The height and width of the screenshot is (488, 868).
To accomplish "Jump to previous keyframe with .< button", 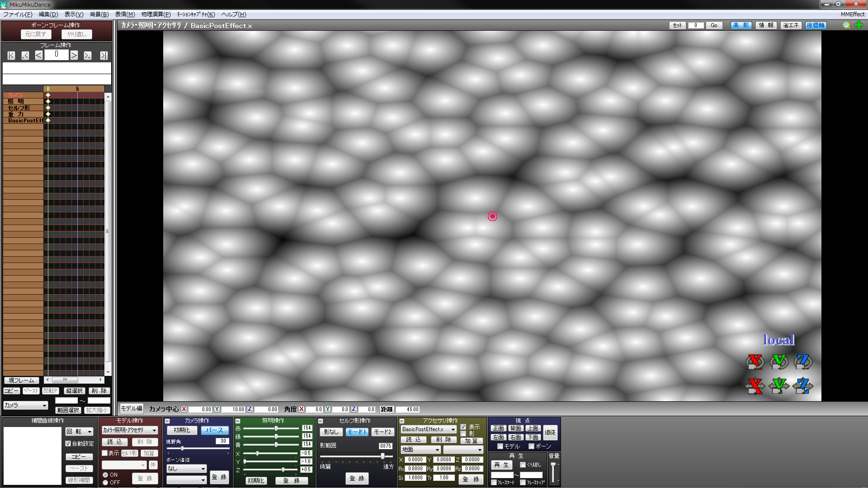I will tap(25, 55).
